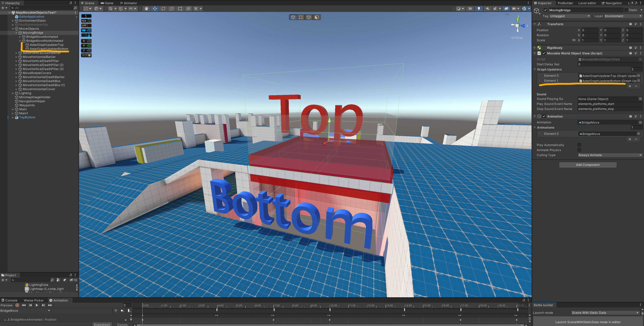The width and height of the screenshot is (644, 326).
Task: Select ProBuilder edge selection mode
Action: 309,17
